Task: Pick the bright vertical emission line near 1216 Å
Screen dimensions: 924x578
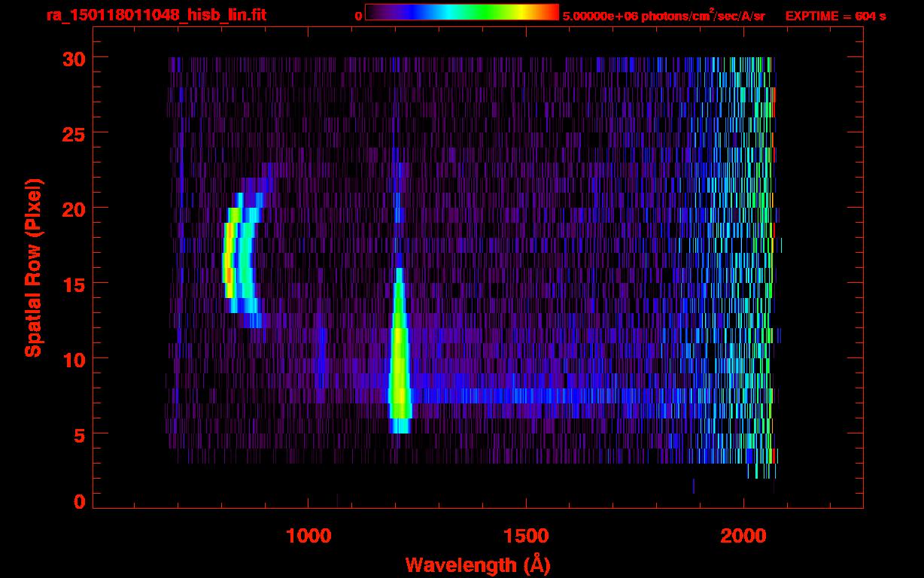Action: [x=398, y=361]
